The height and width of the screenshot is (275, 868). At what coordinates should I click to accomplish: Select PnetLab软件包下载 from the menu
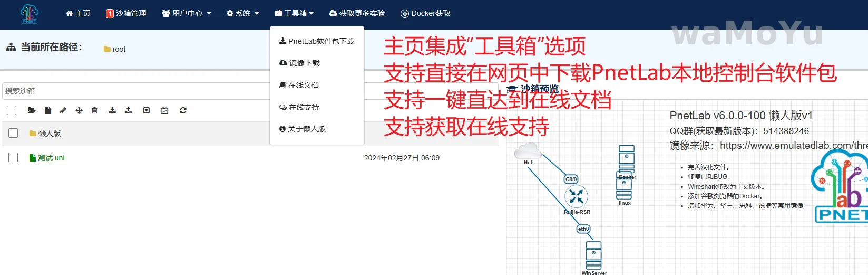pyautogui.click(x=317, y=41)
